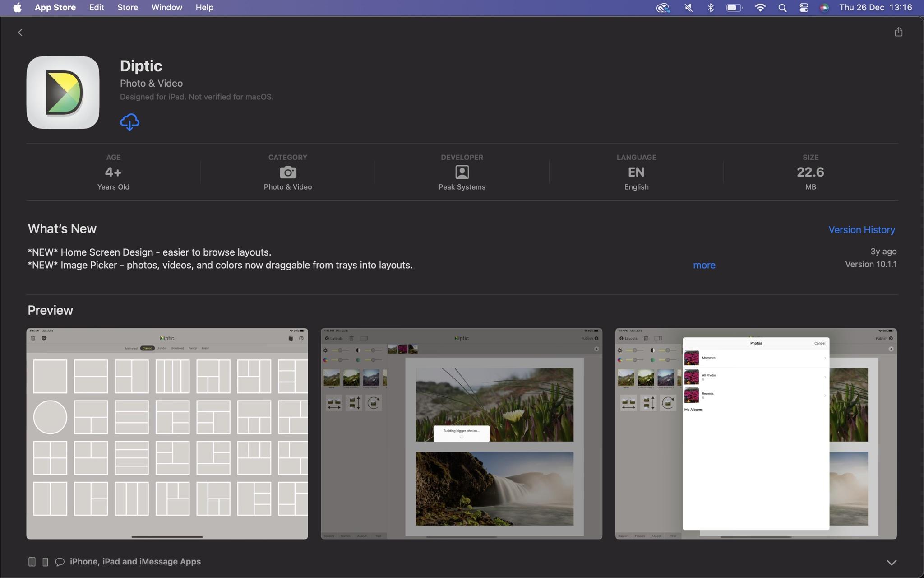Click the camera category icon

click(288, 172)
